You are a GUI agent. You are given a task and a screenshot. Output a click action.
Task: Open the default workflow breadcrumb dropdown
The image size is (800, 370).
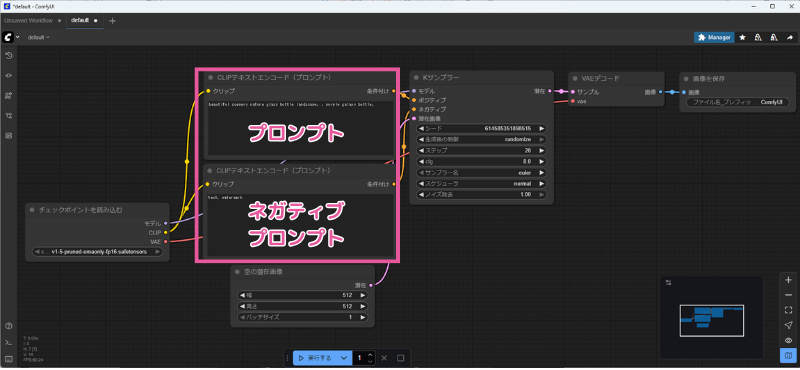coord(38,37)
